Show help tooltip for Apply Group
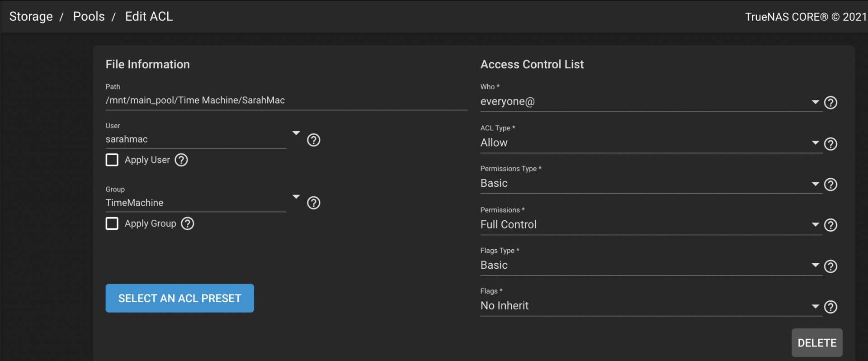 click(x=188, y=224)
